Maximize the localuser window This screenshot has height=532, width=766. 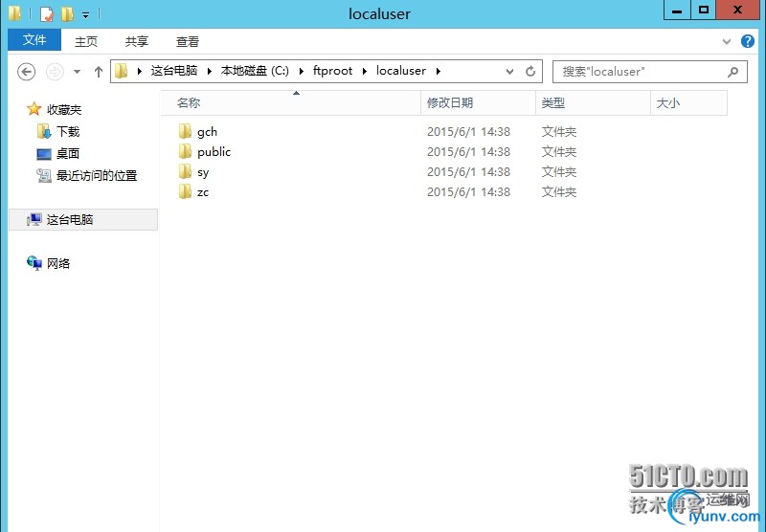704,11
